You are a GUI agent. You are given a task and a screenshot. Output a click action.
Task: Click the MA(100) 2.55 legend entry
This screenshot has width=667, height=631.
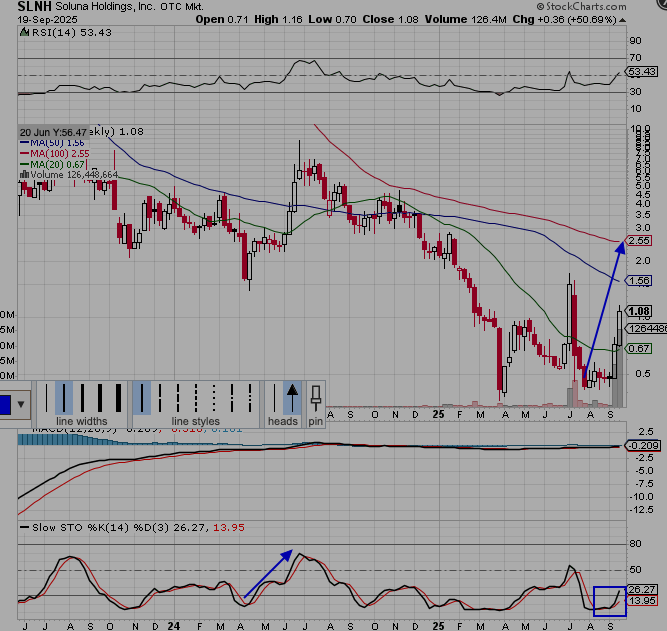(x=55, y=154)
